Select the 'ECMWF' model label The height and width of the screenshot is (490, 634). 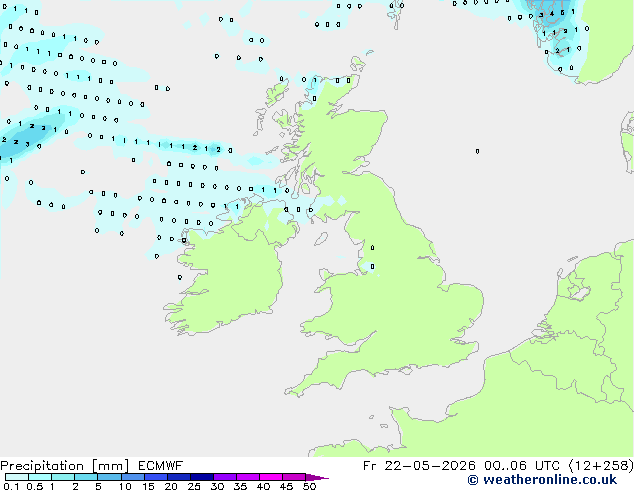(x=160, y=466)
